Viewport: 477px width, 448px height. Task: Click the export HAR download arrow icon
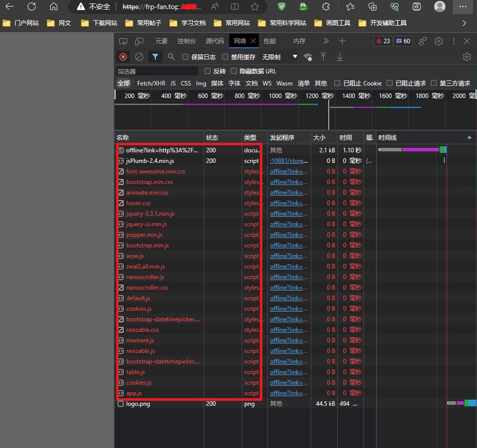tap(340, 57)
